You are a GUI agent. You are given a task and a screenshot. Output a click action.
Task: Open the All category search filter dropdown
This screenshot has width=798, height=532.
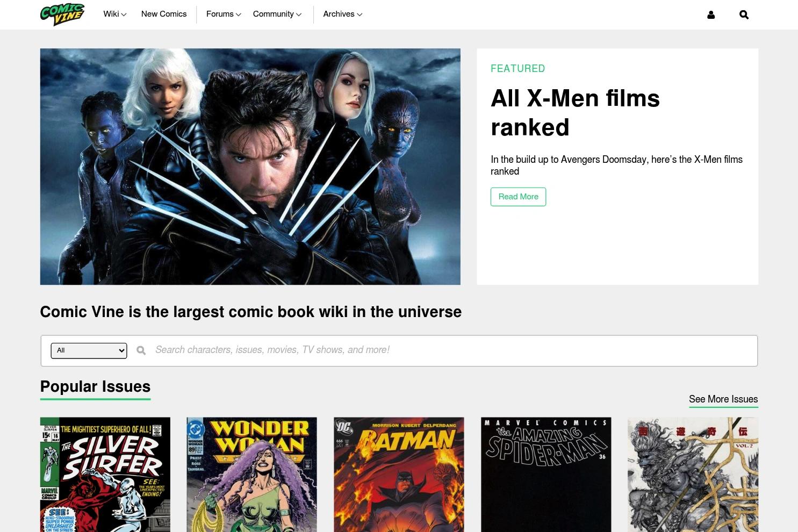point(89,350)
